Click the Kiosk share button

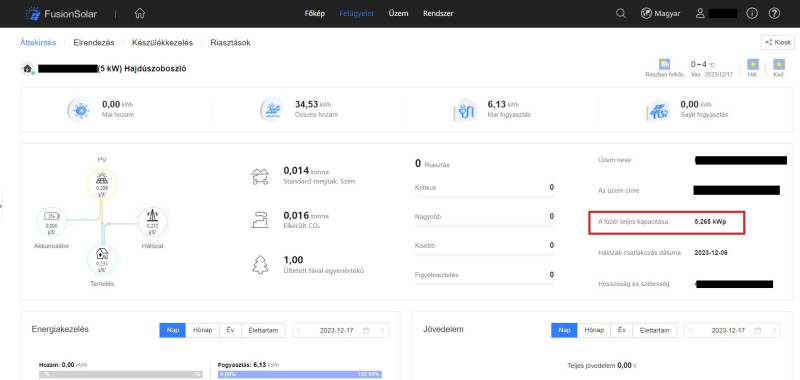tap(778, 42)
